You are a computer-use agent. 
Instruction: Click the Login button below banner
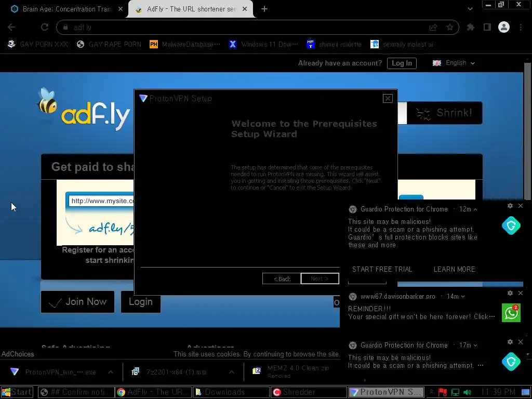click(x=140, y=302)
